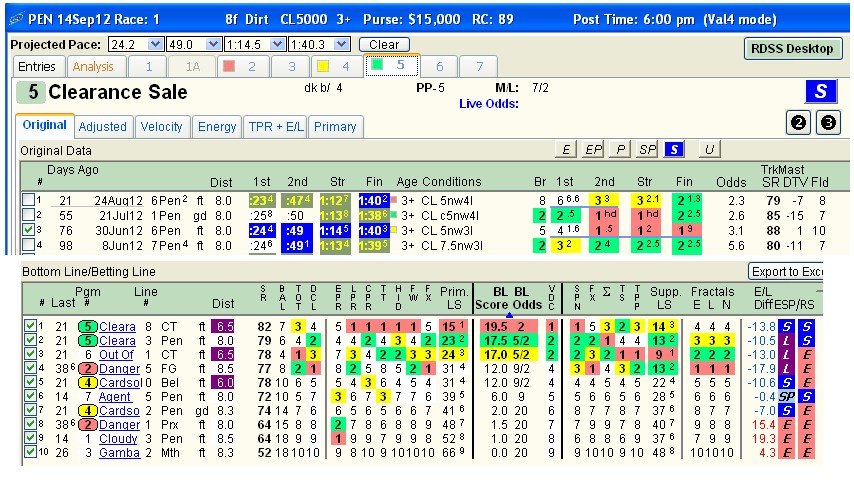
Task: Open the 24.2 projected pace dropdown
Action: 156,45
